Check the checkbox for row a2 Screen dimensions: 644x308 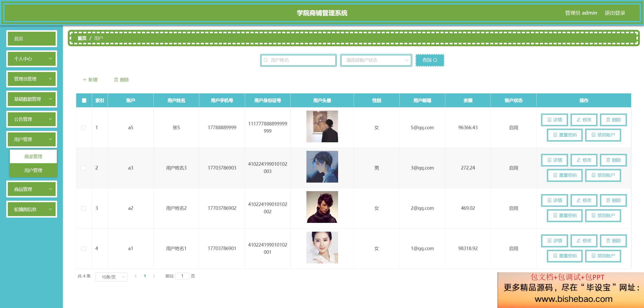coord(84,208)
